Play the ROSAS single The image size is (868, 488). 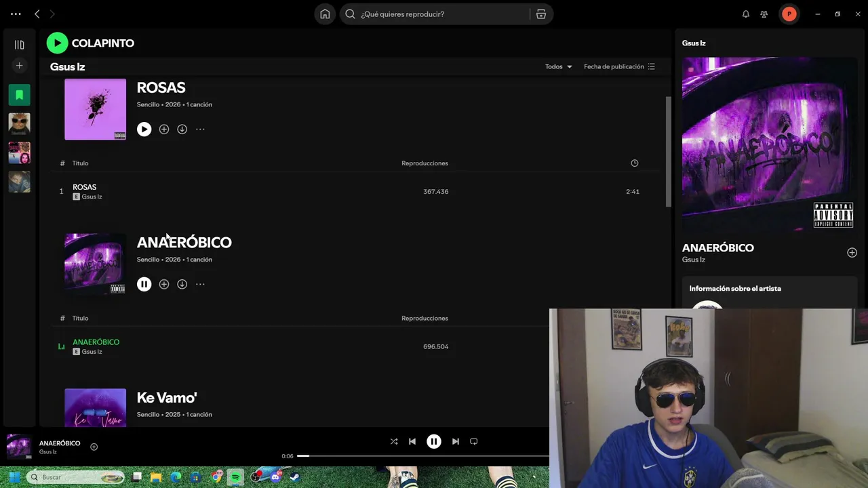point(144,129)
